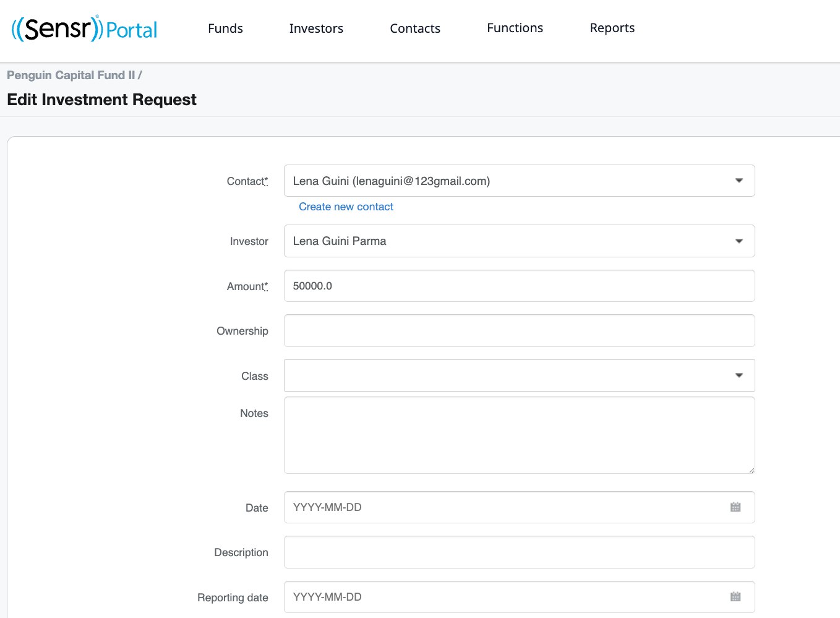Click the Investor field label

[x=249, y=241]
